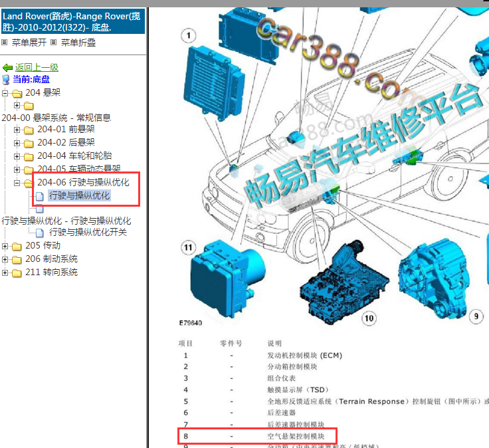Click the green back arrow icon
The height and width of the screenshot is (448, 489).
(7, 68)
